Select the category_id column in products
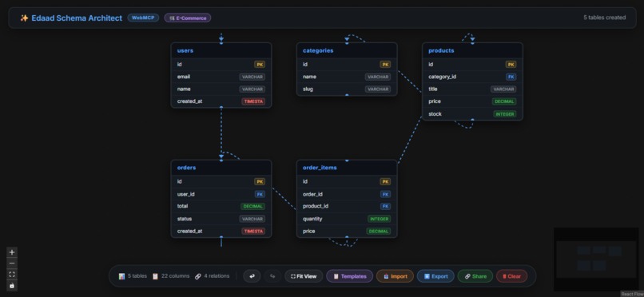The image size is (644, 297). pyautogui.click(x=472, y=77)
